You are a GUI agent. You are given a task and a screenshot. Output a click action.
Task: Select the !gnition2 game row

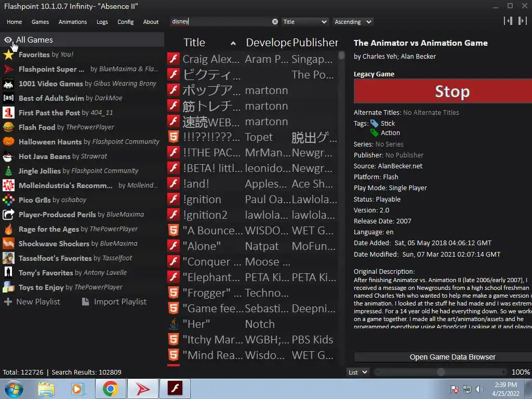pyautogui.click(x=252, y=215)
